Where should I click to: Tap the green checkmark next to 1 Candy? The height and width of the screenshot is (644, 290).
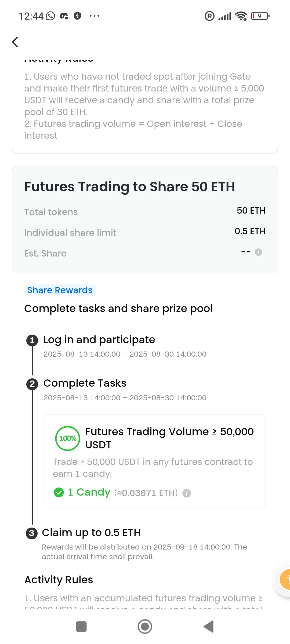click(59, 492)
